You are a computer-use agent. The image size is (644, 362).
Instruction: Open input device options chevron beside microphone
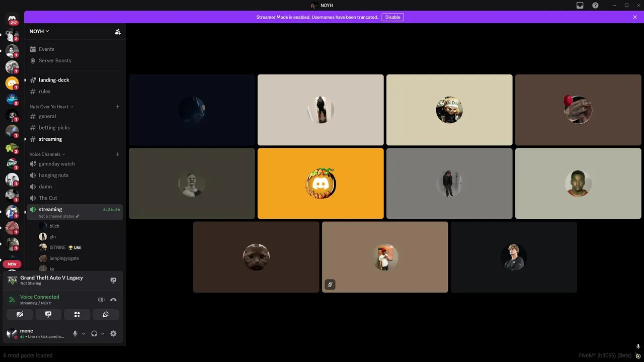point(84,333)
